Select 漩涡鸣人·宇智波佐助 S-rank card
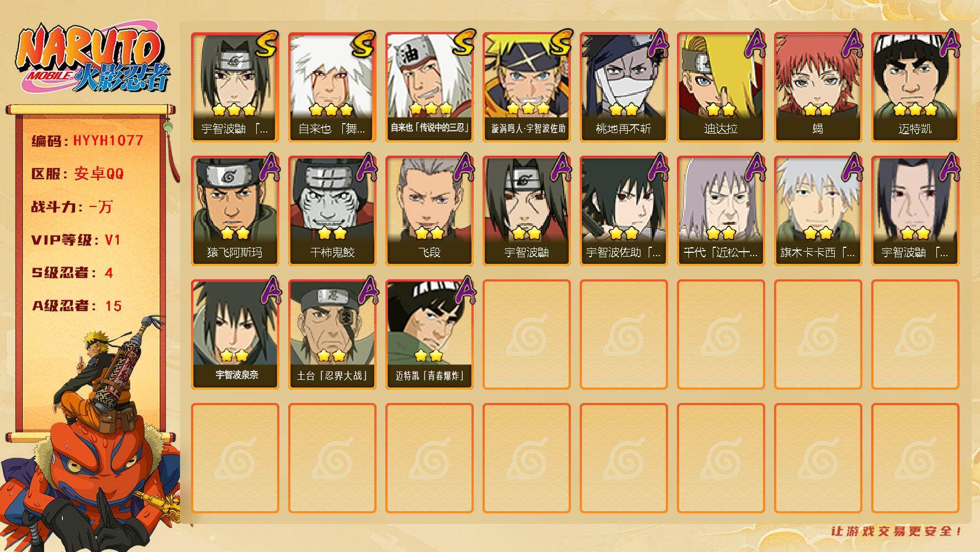The image size is (980, 552). pyautogui.click(x=526, y=87)
